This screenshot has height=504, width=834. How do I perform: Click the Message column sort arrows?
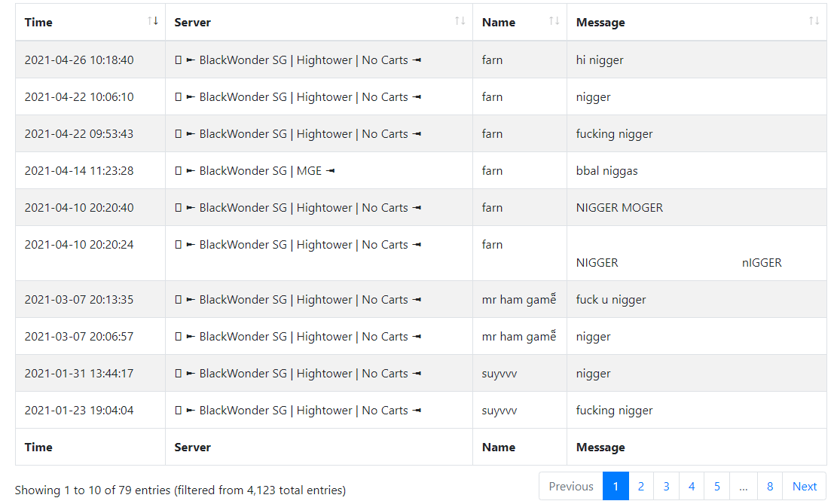coord(814,21)
